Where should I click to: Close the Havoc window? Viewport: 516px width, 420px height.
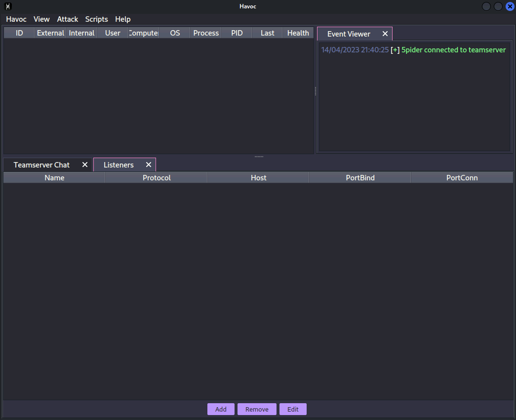(510, 6)
